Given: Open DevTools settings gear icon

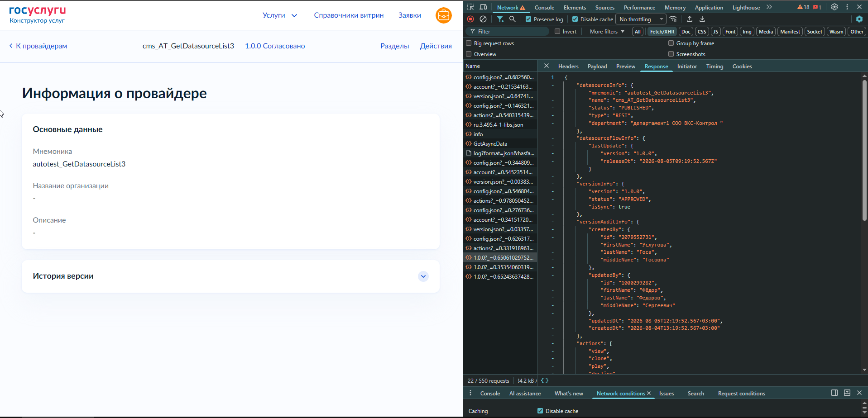Looking at the screenshot, I should (834, 7).
